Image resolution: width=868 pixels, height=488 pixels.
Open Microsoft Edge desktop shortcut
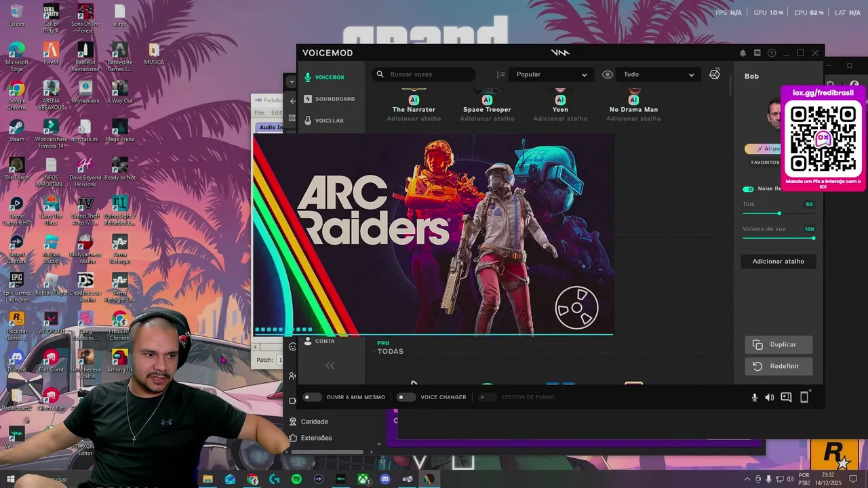pyautogui.click(x=16, y=56)
